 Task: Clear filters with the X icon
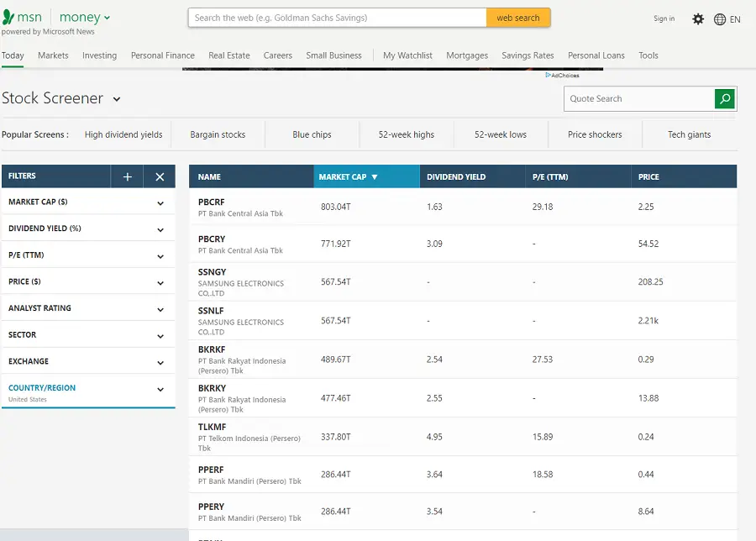[x=160, y=176]
